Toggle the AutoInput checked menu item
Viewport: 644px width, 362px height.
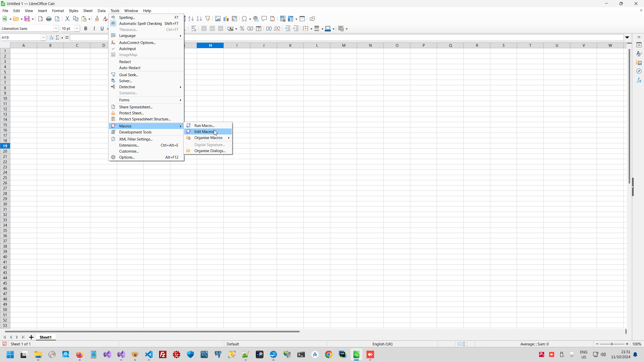point(128,49)
